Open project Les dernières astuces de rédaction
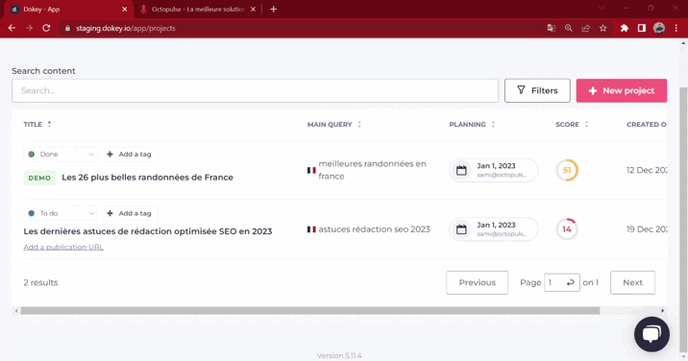This screenshot has height=361, width=688. (148, 231)
